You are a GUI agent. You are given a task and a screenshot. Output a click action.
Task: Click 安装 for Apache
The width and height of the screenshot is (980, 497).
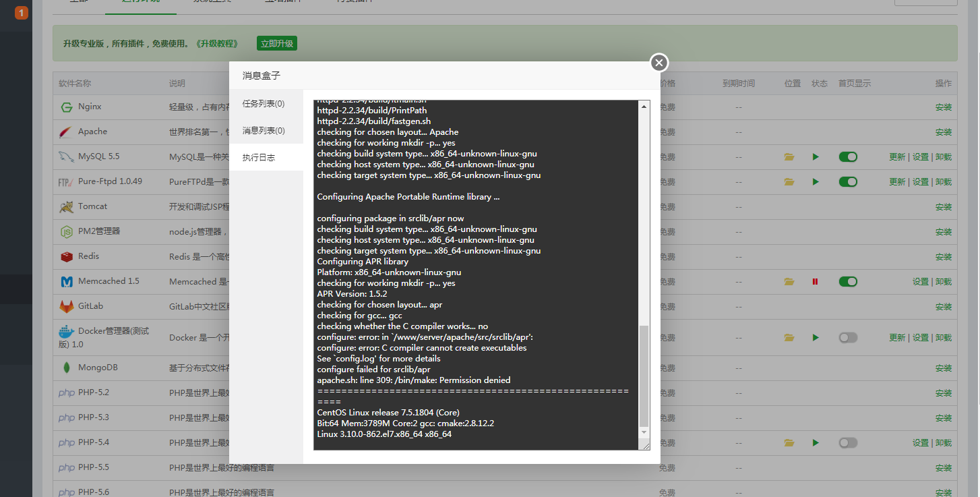point(944,132)
